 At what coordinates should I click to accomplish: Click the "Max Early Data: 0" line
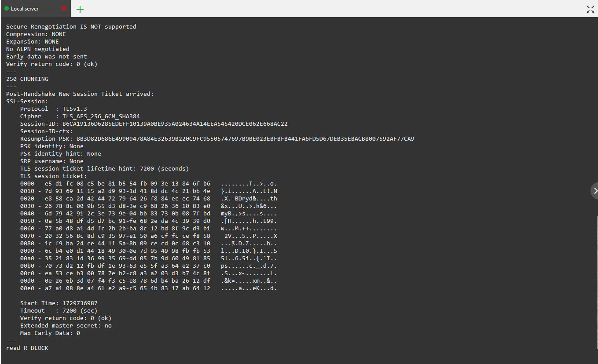coord(50,333)
